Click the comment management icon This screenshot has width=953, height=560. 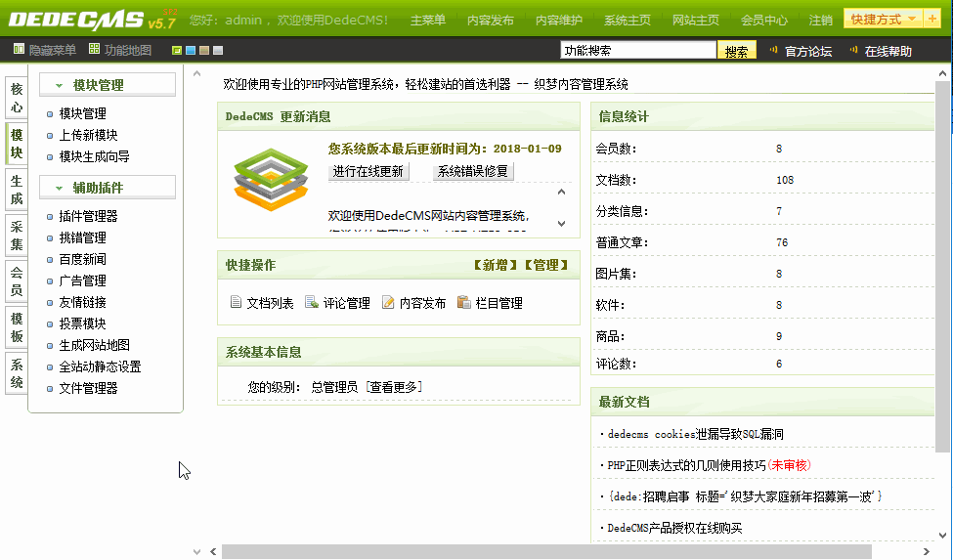(312, 302)
